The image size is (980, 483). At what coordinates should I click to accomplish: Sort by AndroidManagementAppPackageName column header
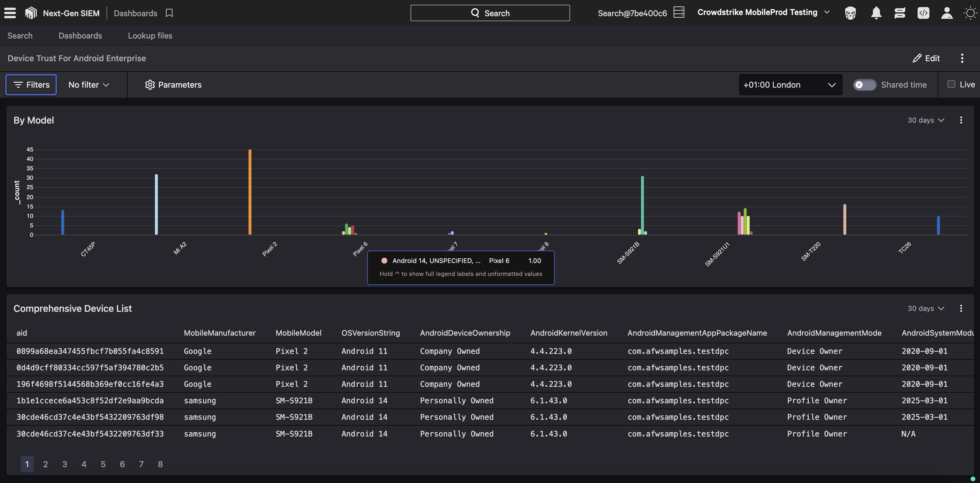tap(697, 333)
